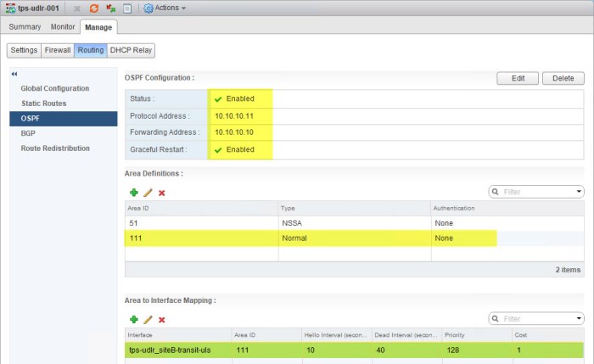
Task: Click the Forwarding Address 10.10.10.10
Action: [x=234, y=132]
